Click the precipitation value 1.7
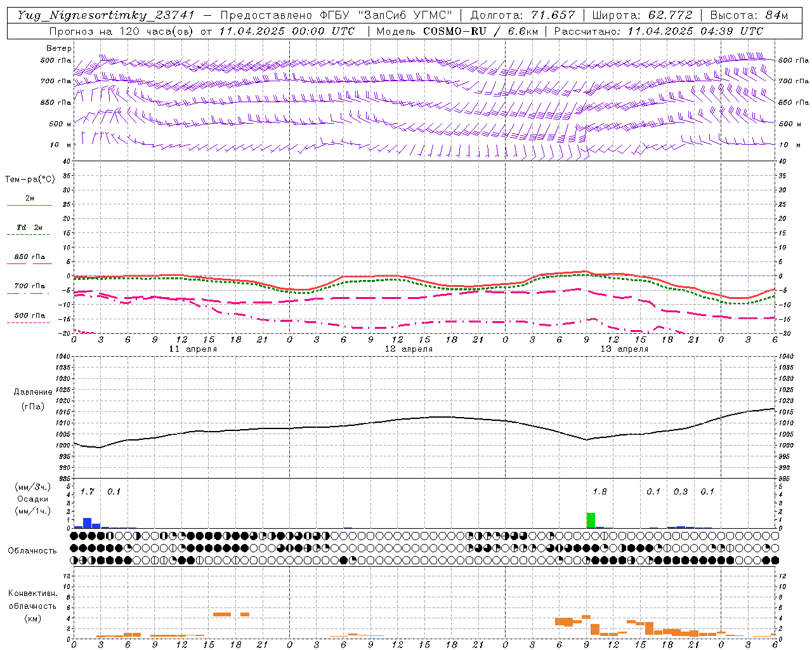This screenshot has width=812, height=650. pos(88,491)
